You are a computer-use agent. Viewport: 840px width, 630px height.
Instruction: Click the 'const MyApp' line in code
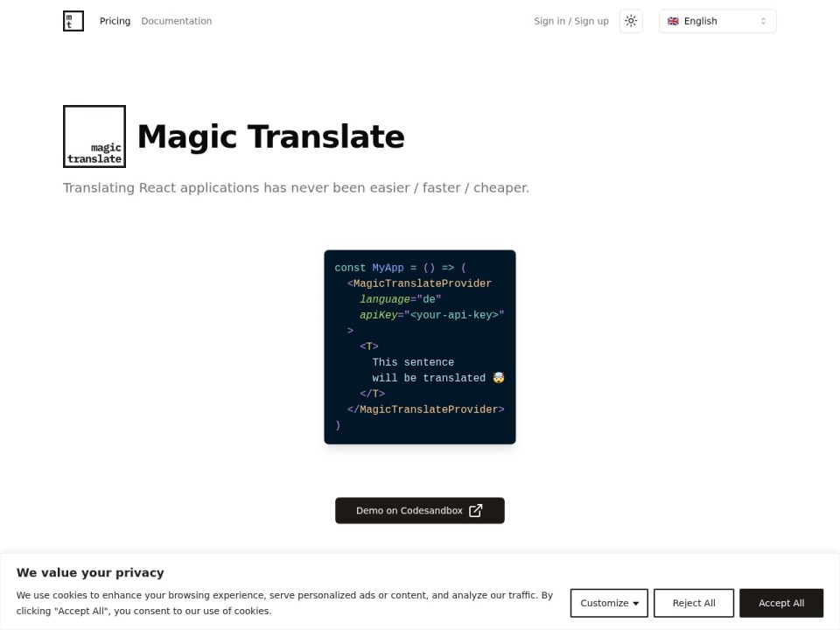(400, 268)
